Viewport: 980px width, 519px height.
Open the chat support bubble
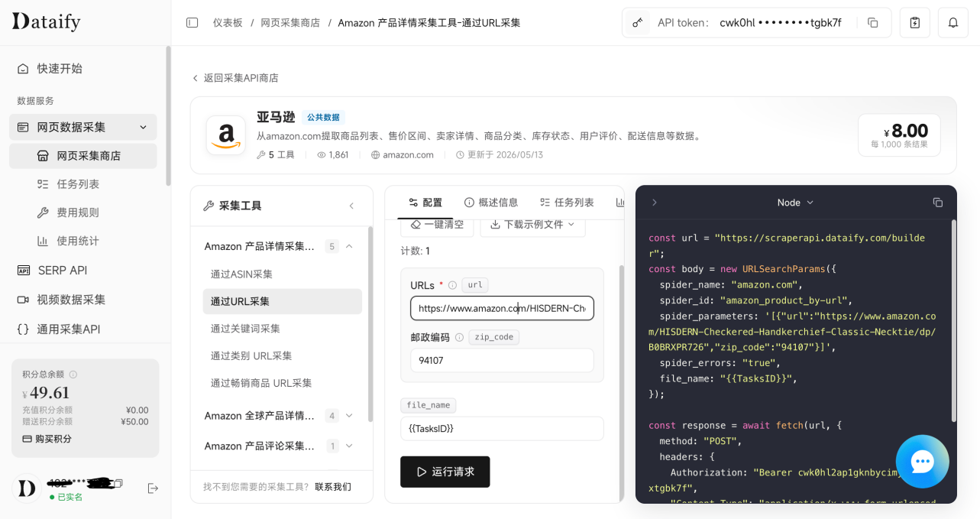click(x=922, y=461)
